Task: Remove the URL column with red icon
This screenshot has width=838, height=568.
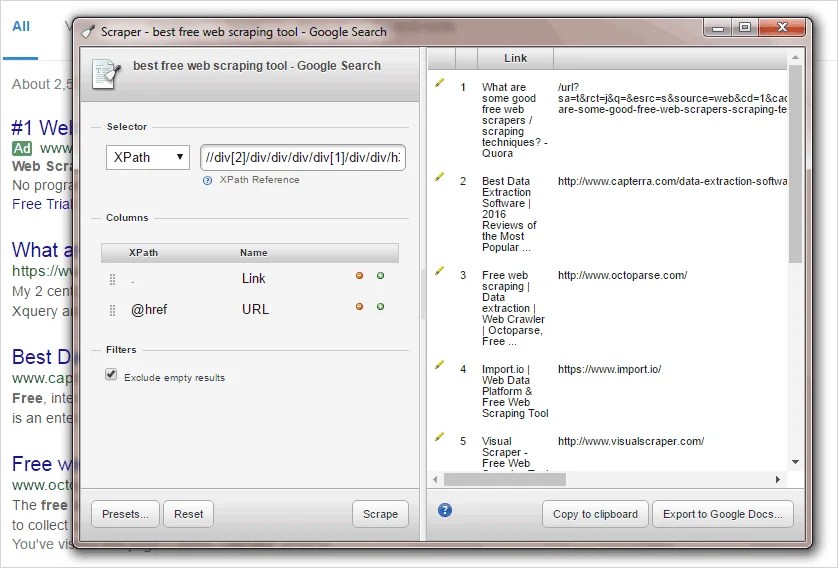Action: pos(360,307)
